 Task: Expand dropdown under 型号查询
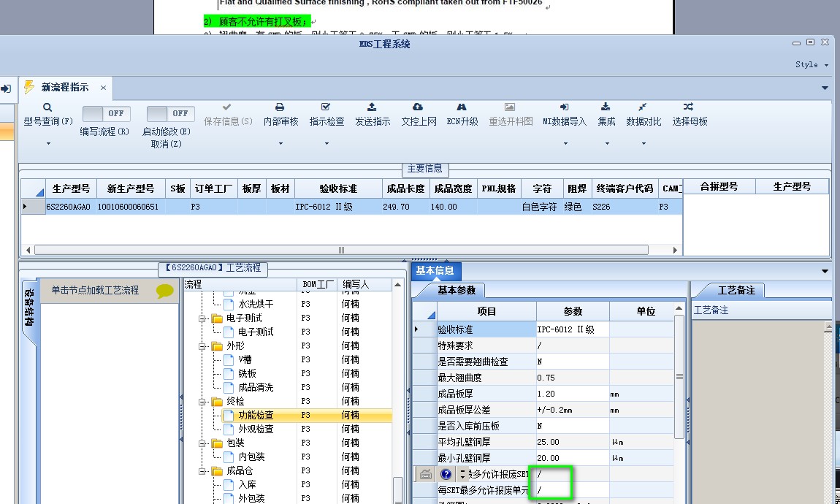click(48, 144)
